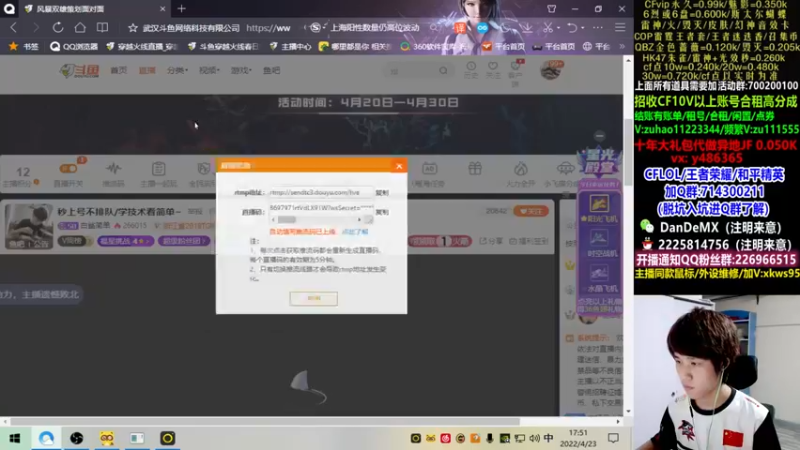Click the undo closed tab icon
The height and width of the screenshot is (450, 800).
pyautogui.click(x=572, y=28)
